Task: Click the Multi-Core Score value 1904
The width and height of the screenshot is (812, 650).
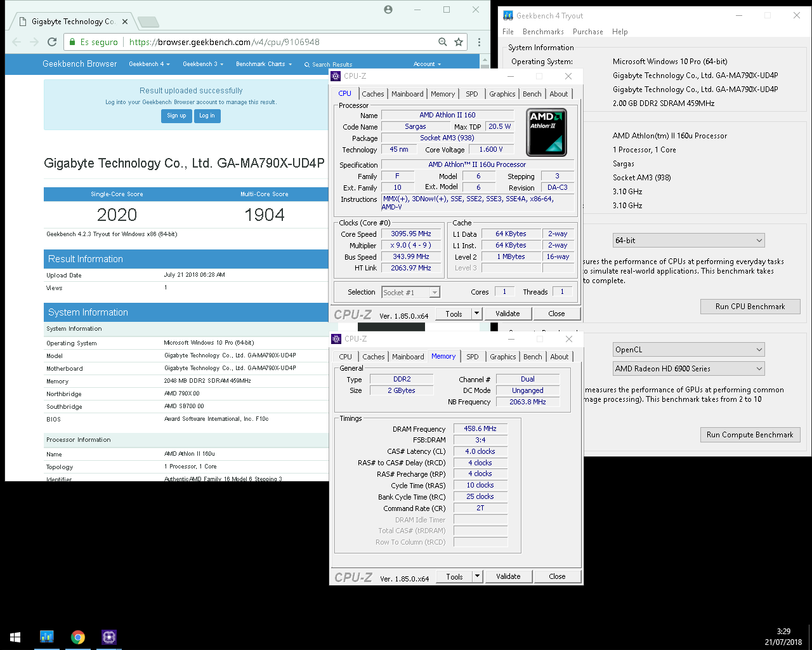Action: pos(265,215)
